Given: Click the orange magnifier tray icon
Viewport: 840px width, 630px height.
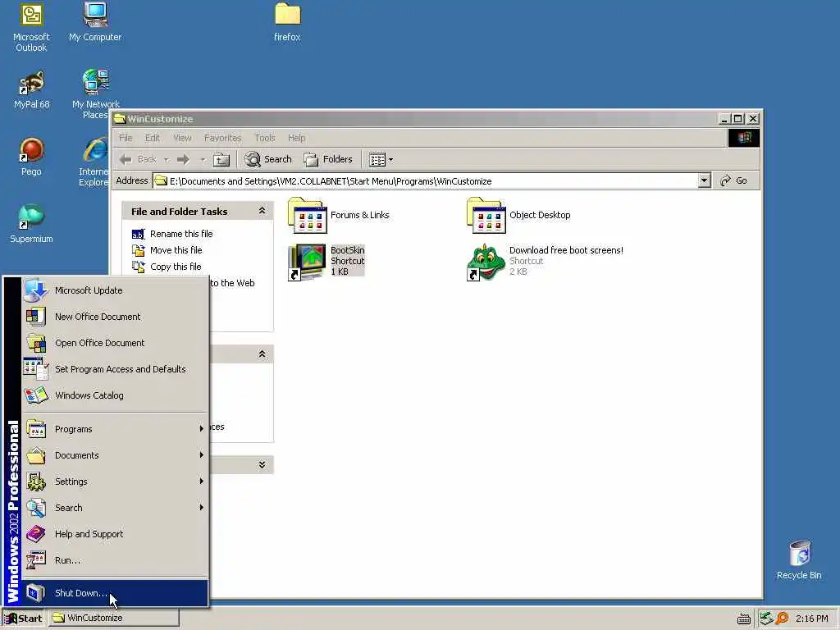Looking at the screenshot, I should [x=782, y=619].
